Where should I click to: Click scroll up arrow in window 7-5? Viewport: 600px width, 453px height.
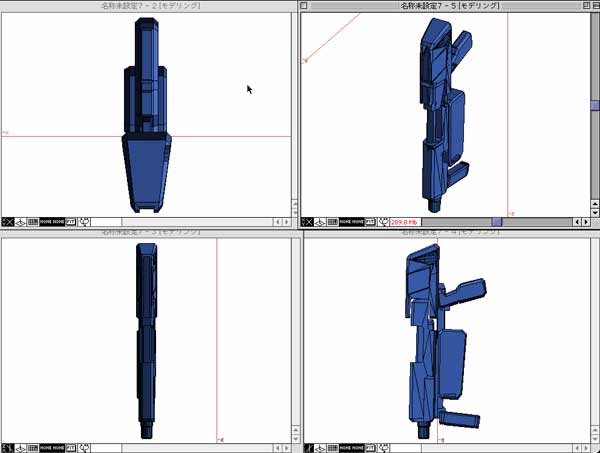[595, 204]
